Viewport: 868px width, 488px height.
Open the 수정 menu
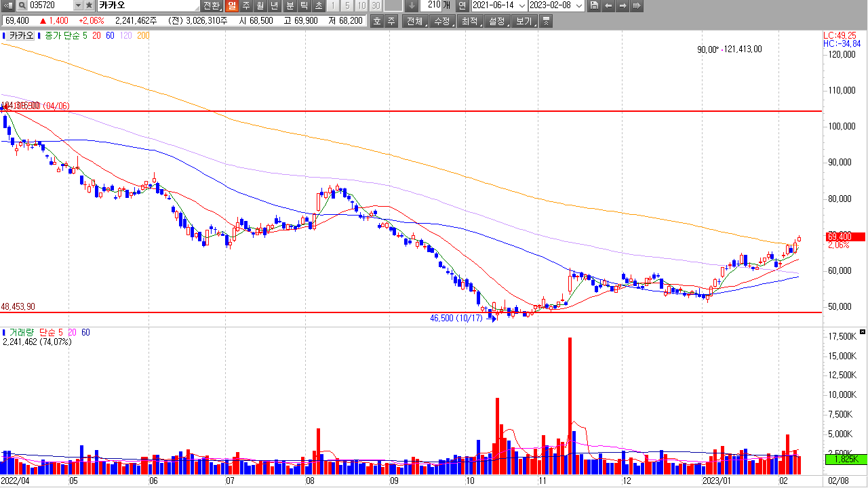click(x=442, y=21)
